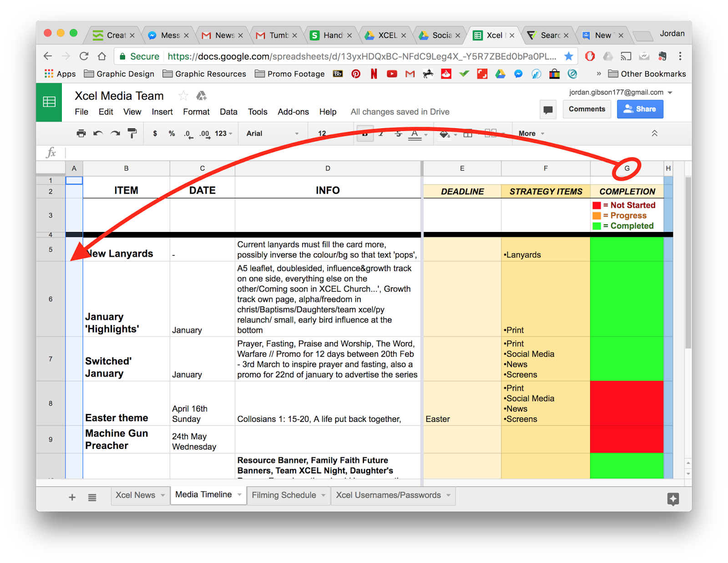The image size is (728, 563).
Task: Undo the last action
Action: [x=98, y=133]
